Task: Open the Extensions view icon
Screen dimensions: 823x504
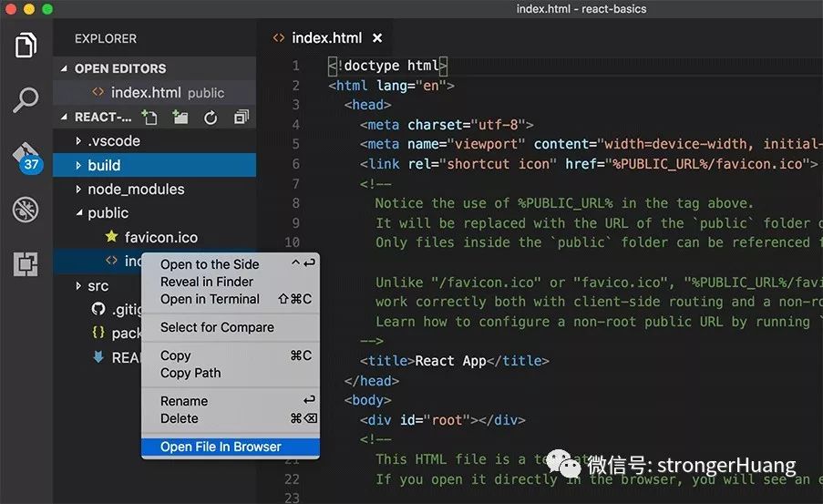Action: coord(26,263)
